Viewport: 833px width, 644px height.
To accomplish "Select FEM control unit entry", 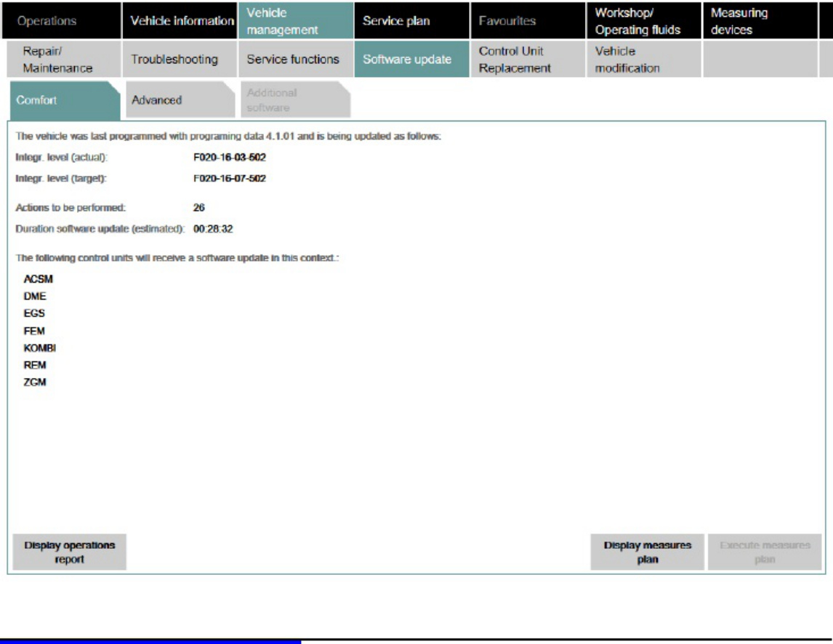I will pyautogui.click(x=34, y=331).
